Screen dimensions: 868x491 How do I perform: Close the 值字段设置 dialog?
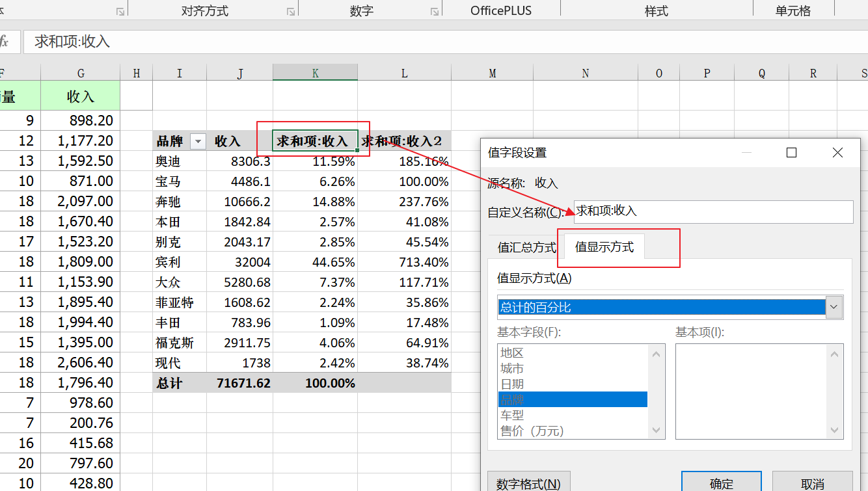837,152
